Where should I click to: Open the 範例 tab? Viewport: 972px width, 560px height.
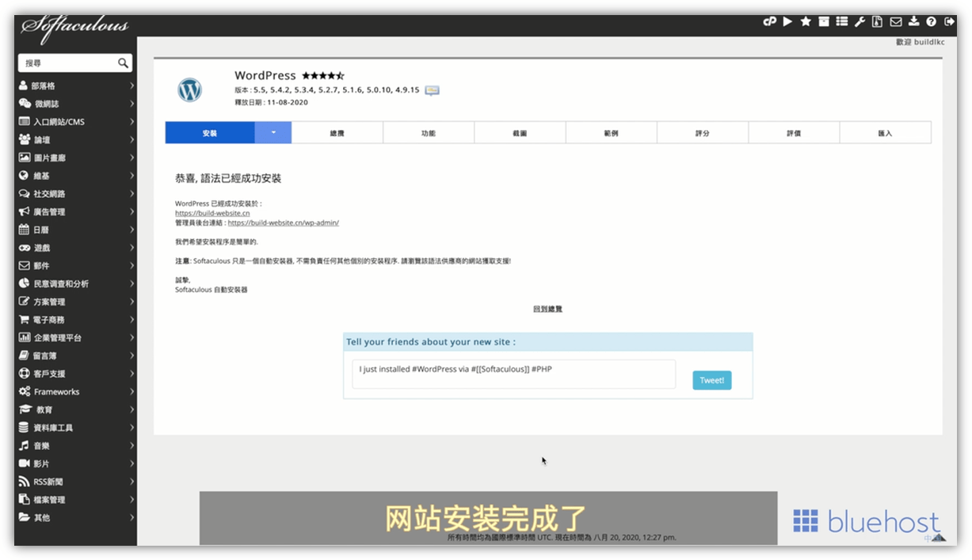[612, 133]
